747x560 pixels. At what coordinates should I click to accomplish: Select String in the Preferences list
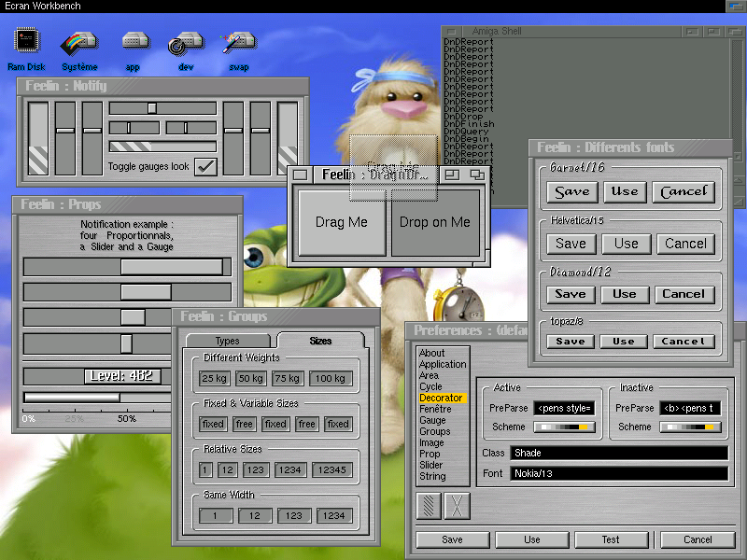[x=432, y=476]
